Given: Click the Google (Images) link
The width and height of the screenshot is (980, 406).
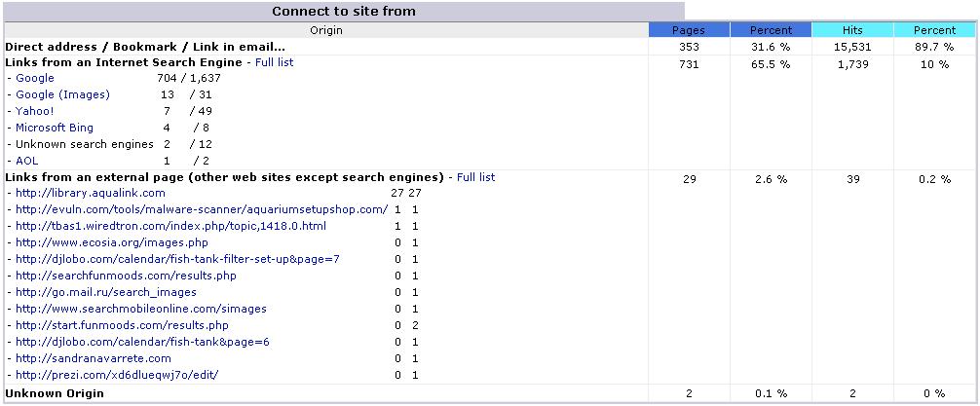Looking at the screenshot, I should (62, 94).
